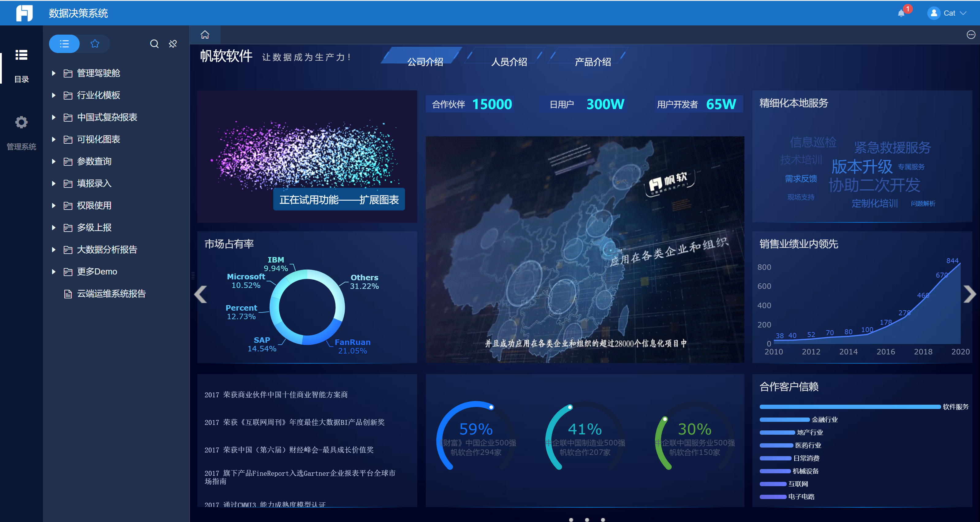Switch to list view toggle
The height and width of the screenshot is (522, 980).
point(64,44)
